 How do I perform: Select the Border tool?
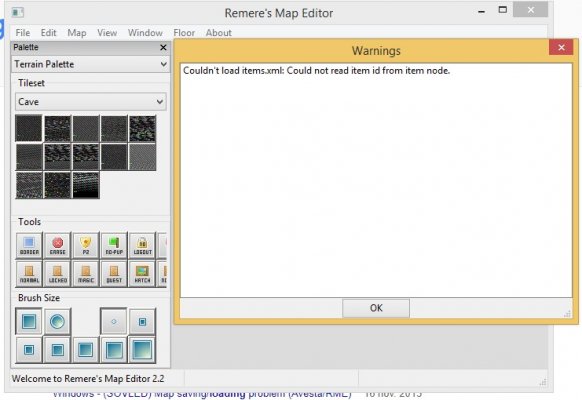point(29,245)
